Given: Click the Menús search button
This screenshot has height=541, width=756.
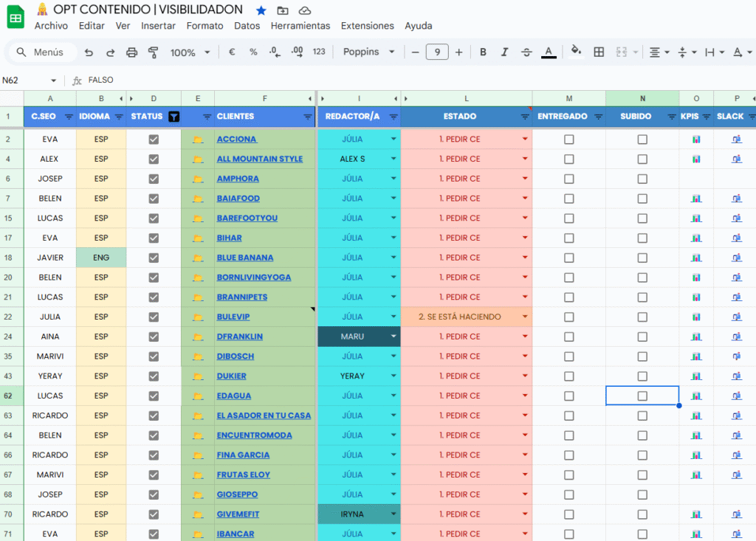Looking at the screenshot, I should coord(43,52).
